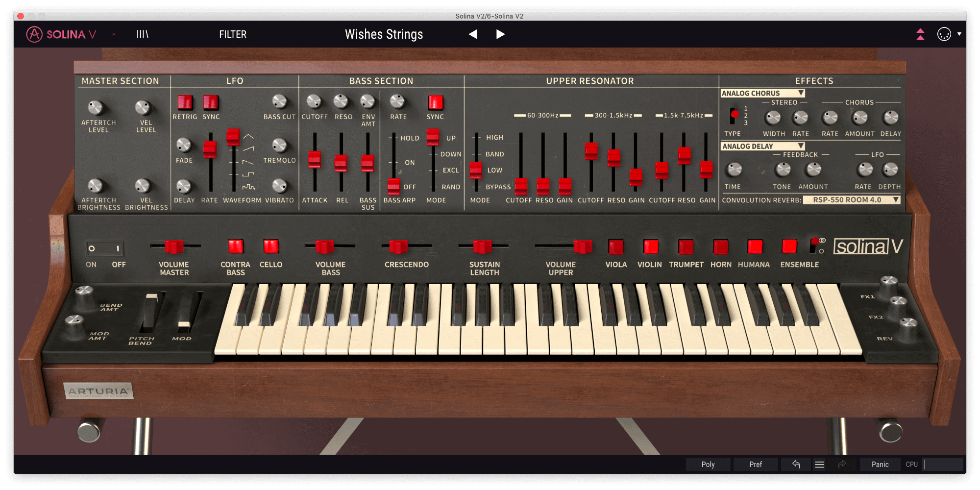Collapse advanced panel with pink double arrows

tap(920, 34)
